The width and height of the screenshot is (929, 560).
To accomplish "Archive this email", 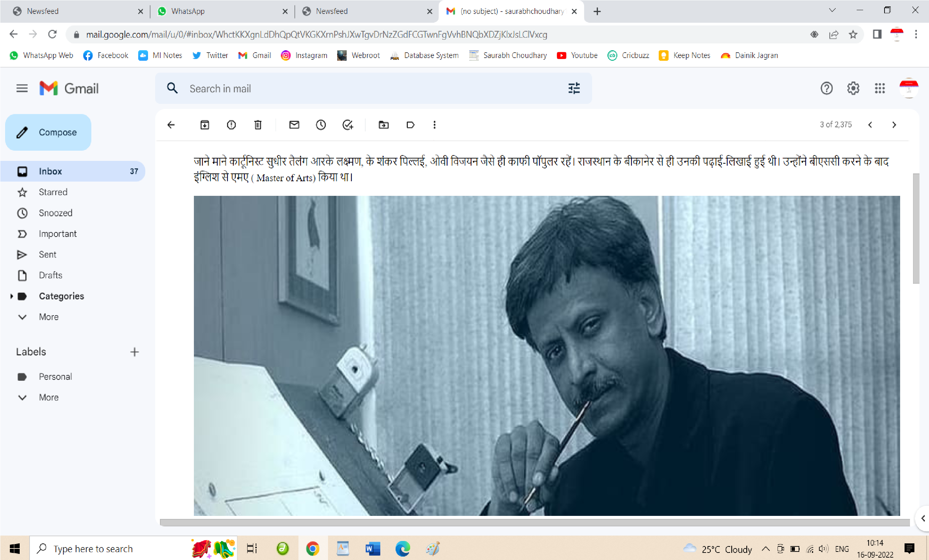I will tap(205, 125).
